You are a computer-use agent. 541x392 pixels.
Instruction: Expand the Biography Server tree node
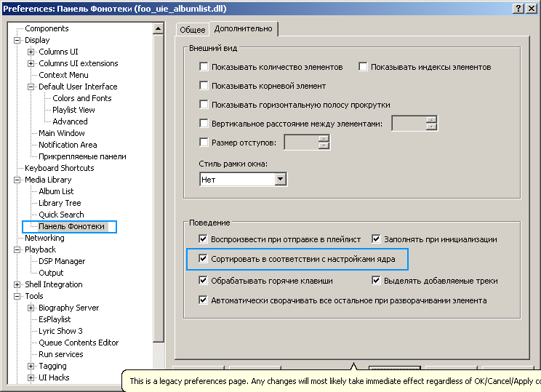pyautogui.click(x=31, y=308)
